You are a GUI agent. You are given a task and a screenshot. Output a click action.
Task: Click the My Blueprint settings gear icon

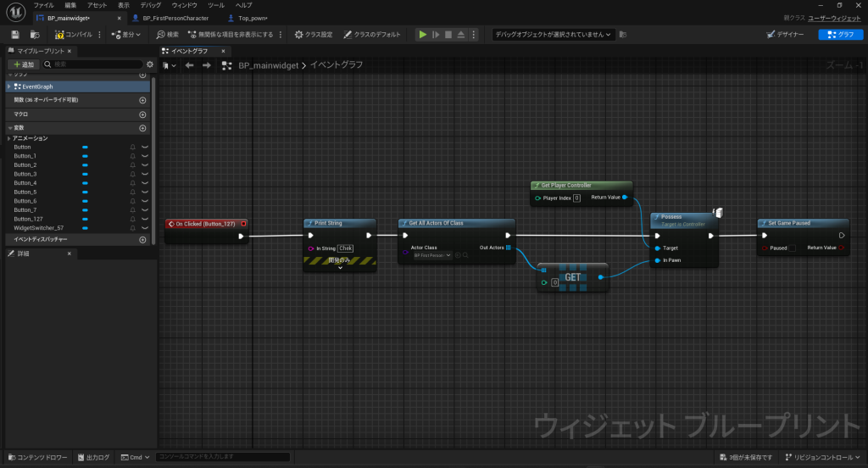(x=150, y=64)
